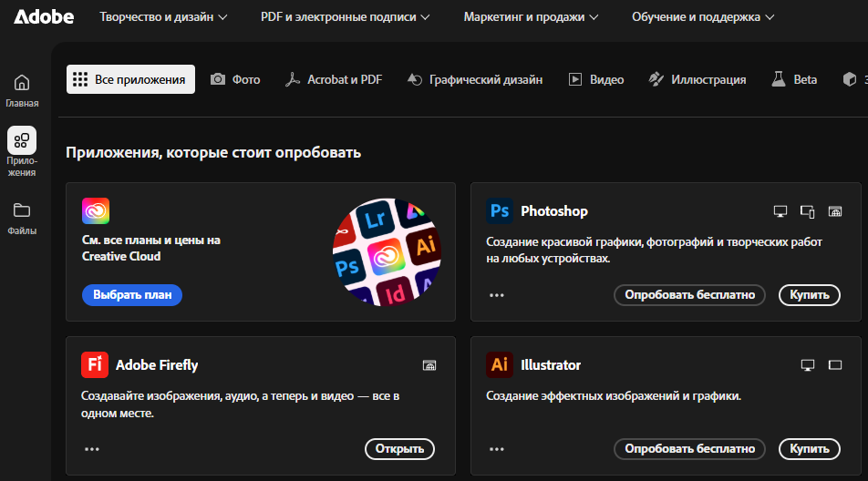868x481 pixels.
Task: Click the Adobe Firefly app icon
Action: [95, 364]
